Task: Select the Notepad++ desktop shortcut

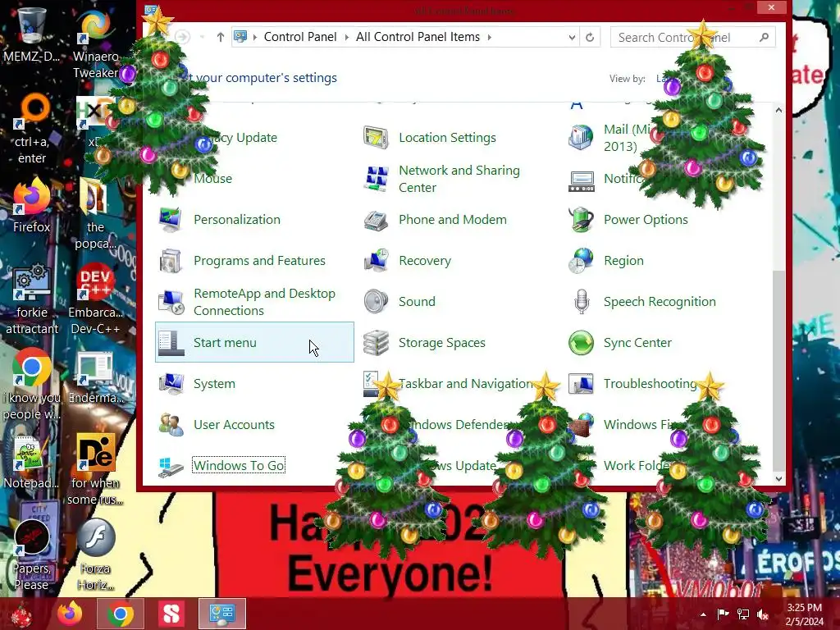Action: [x=31, y=463]
